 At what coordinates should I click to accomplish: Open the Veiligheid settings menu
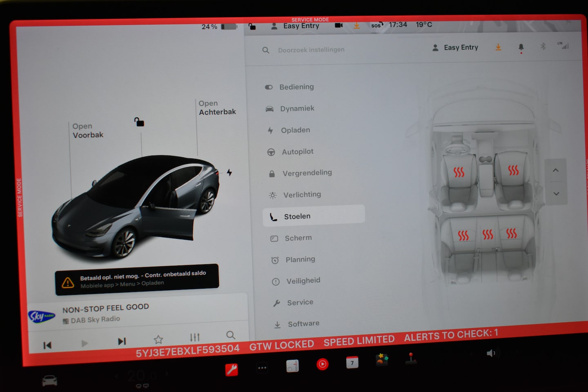(x=296, y=281)
